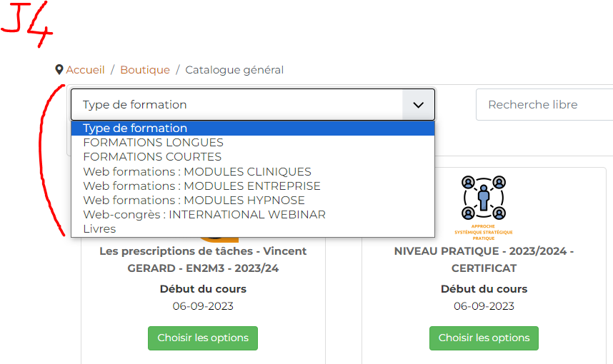Open Les prescriptions de tâches course title

tap(203, 260)
